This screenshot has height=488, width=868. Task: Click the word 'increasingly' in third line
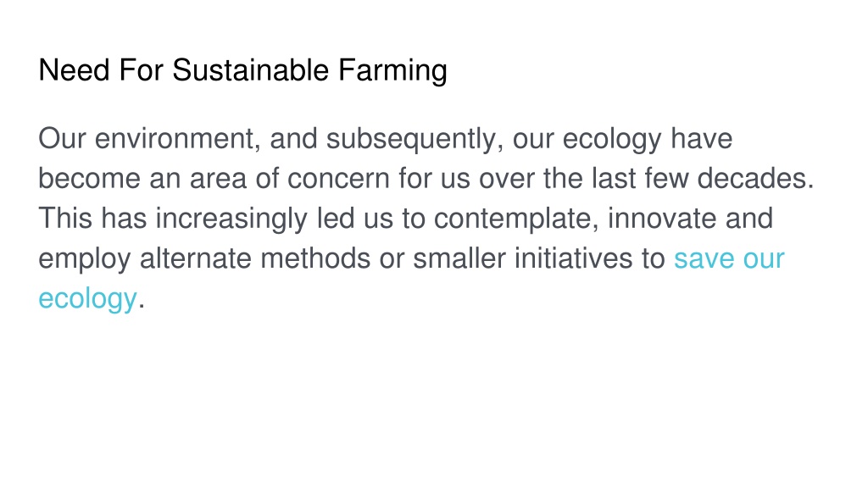point(231,219)
